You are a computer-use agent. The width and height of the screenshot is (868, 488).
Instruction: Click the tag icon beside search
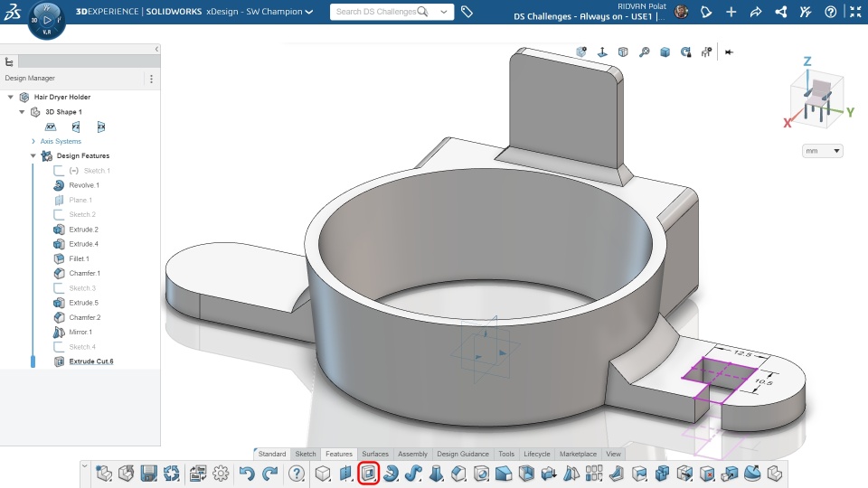click(467, 12)
